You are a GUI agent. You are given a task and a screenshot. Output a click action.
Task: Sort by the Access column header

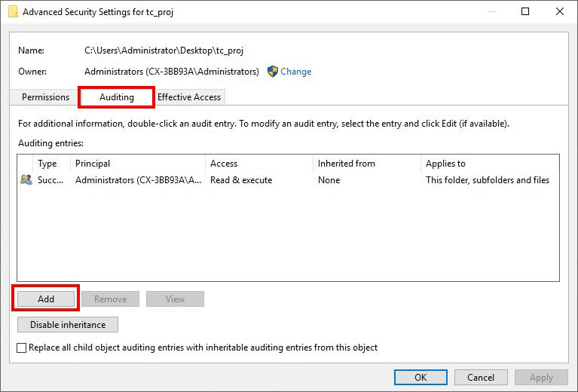[x=259, y=164]
